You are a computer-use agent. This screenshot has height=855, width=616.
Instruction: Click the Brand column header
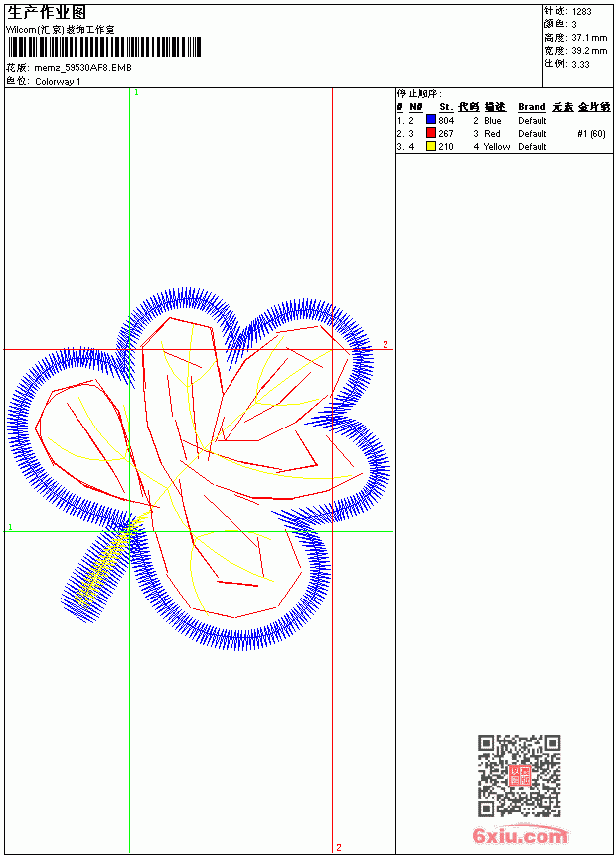click(532, 107)
